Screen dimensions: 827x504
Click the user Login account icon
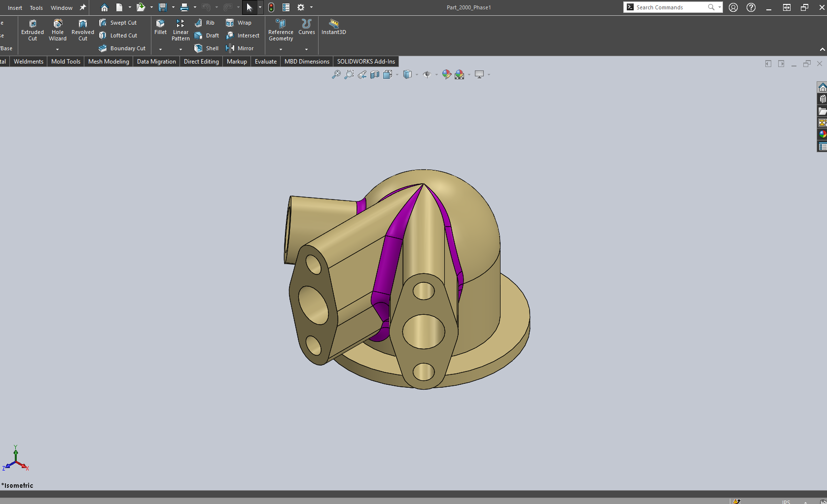(733, 7)
